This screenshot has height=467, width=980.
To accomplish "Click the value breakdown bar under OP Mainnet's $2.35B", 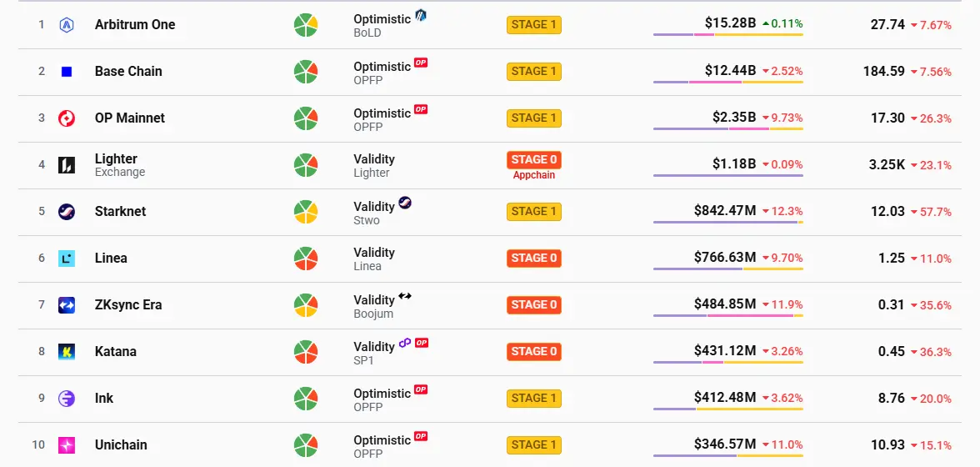I will point(727,128).
